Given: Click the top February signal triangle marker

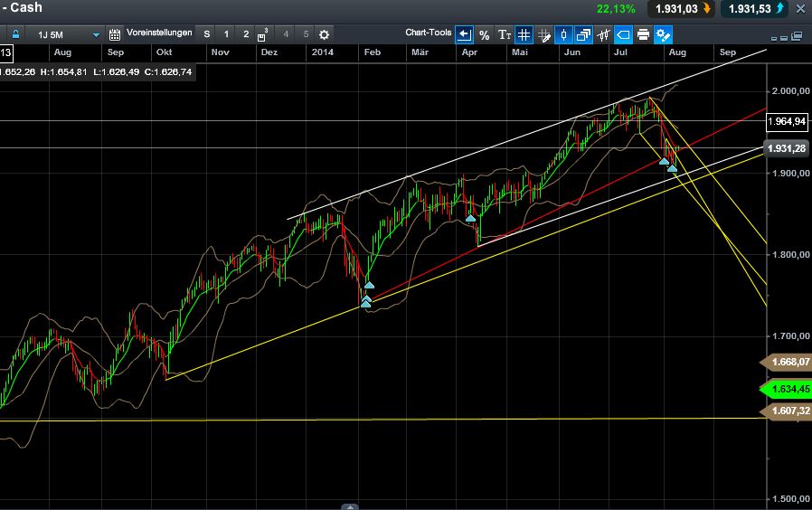Looking at the screenshot, I should pos(369,285).
